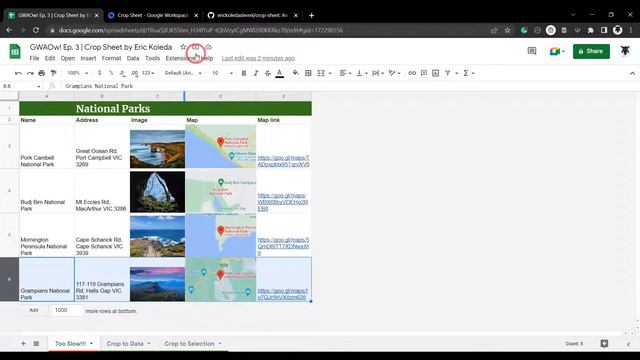Hide the menus with the up chevron
Image resolution: width=640 pixels, height=360 pixels.
click(632, 73)
